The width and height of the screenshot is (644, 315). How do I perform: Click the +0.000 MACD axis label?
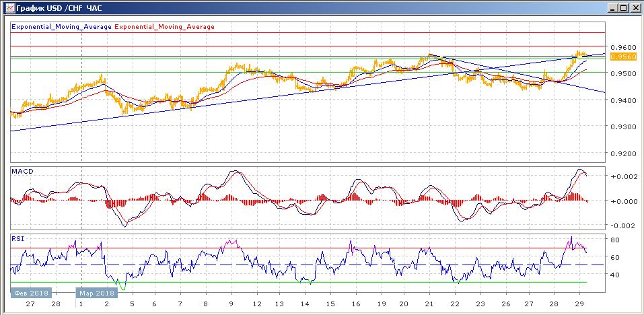[624, 201]
